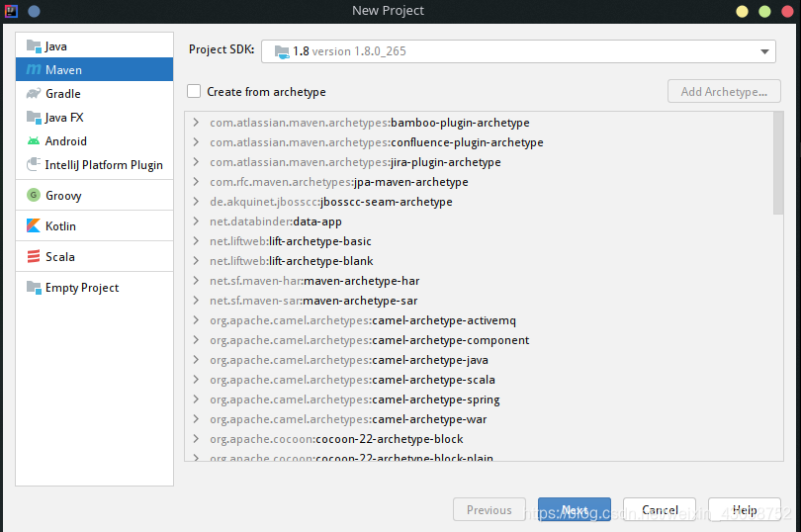This screenshot has width=801, height=532.
Task: Expand camel-archetype-spring entry
Action: point(196,399)
